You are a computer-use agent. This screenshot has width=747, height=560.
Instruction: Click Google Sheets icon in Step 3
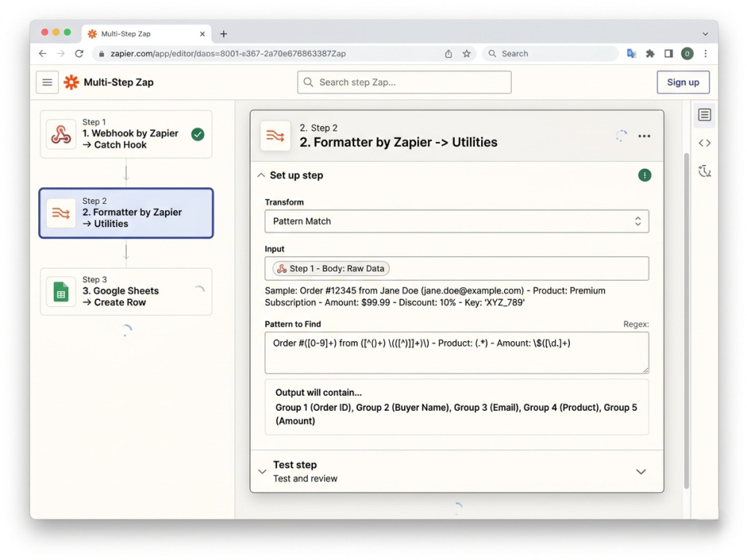61,292
